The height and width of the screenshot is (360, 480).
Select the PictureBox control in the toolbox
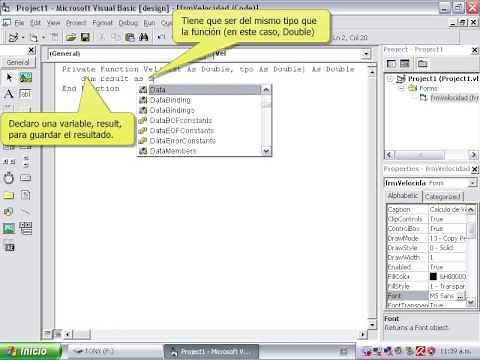point(25,78)
